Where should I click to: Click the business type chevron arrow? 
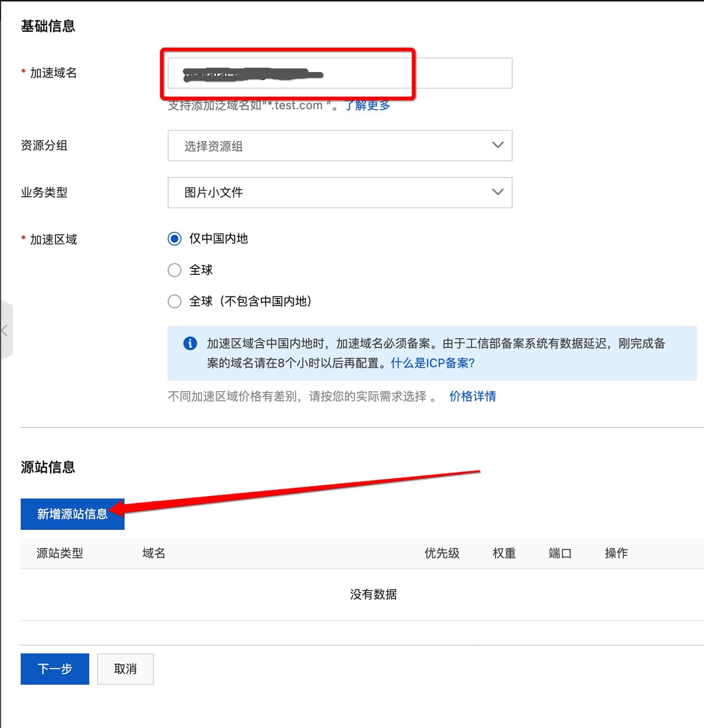click(x=497, y=192)
